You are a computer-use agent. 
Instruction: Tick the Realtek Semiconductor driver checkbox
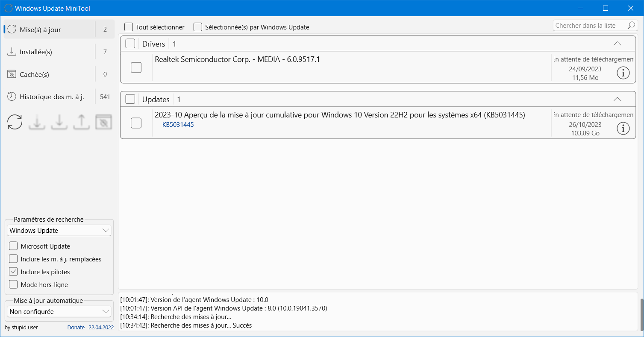point(136,67)
